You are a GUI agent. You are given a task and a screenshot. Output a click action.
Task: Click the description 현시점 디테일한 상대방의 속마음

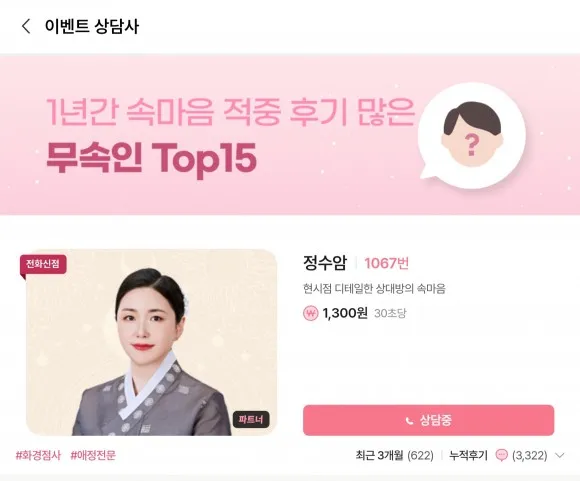click(x=374, y=288)
